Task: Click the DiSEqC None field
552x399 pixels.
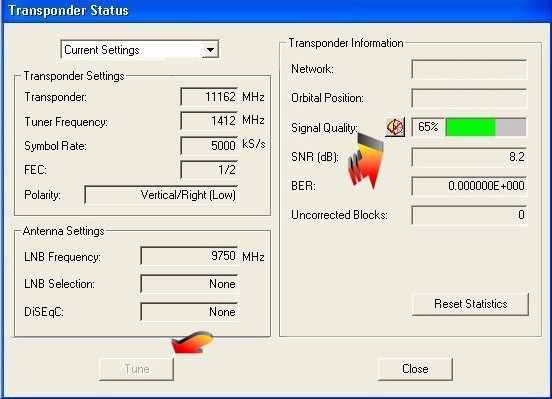Action: (189, 312)
